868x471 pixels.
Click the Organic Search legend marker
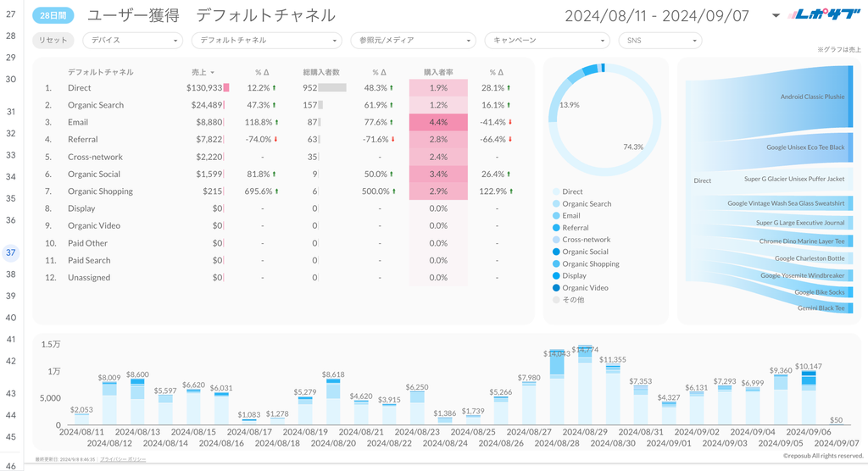[x=556, y=204]
